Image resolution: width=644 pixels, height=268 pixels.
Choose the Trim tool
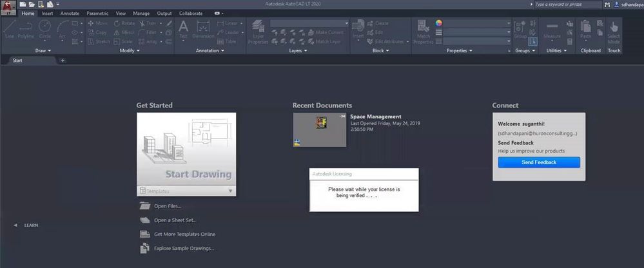148,23
